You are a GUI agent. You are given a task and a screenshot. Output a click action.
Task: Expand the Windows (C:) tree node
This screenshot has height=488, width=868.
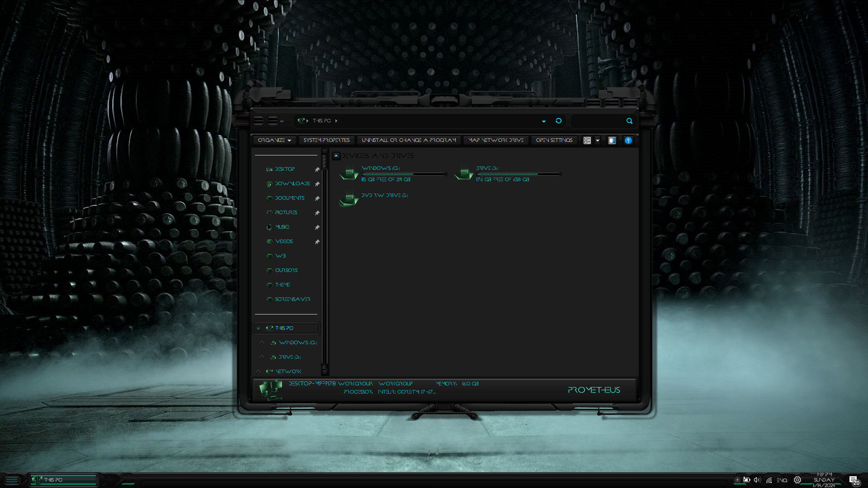[262, 343]
